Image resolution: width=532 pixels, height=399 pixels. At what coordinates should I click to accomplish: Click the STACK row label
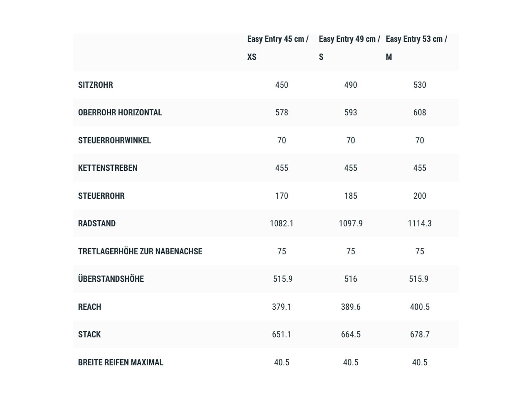click(89, 334)
